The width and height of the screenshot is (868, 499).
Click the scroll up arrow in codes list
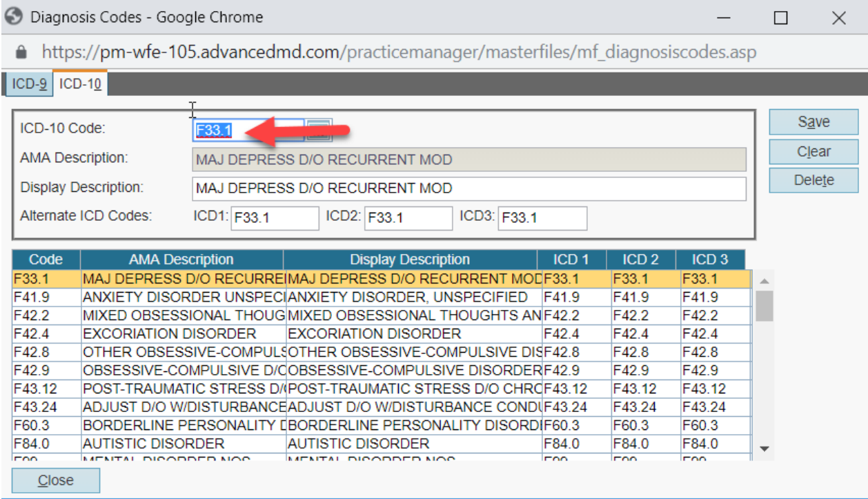tap(764, 281)
